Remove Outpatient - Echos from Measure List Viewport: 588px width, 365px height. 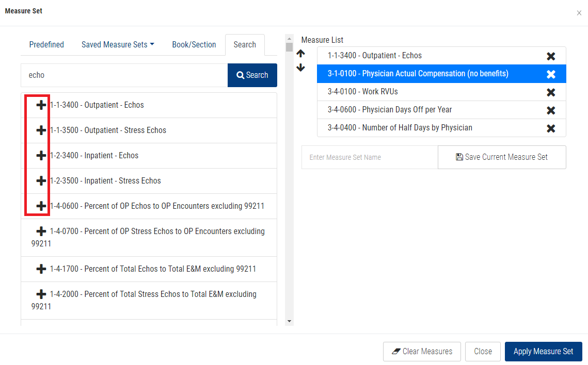coord(551,56)
